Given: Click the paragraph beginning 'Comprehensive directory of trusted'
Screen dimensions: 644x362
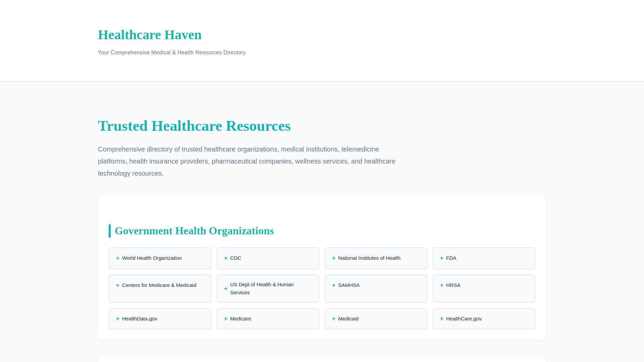Looking at the screenshot, I should 247,161.
